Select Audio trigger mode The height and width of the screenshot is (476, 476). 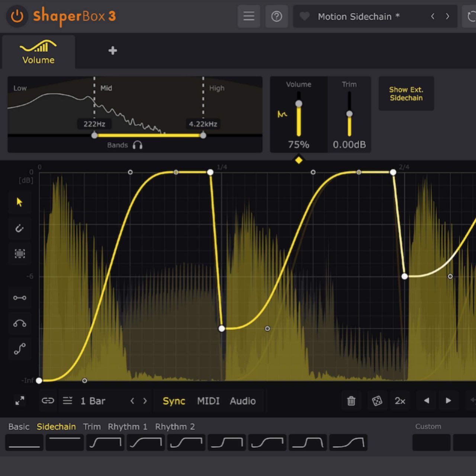click(x=243, y=401)
